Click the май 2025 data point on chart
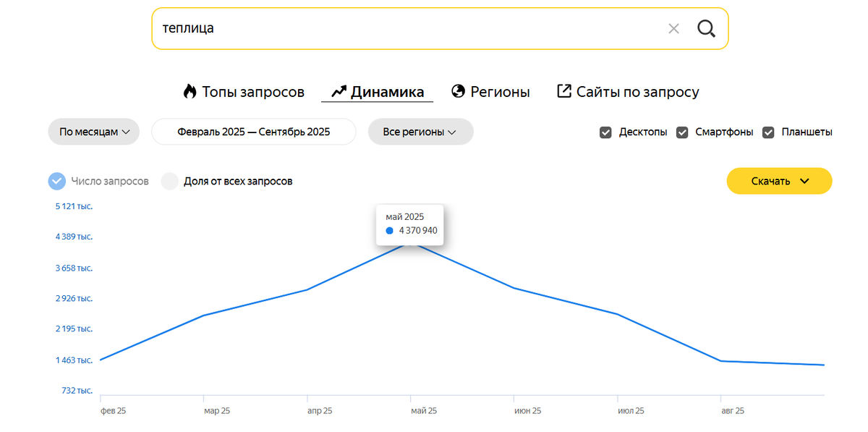 (x=411, y=244)
